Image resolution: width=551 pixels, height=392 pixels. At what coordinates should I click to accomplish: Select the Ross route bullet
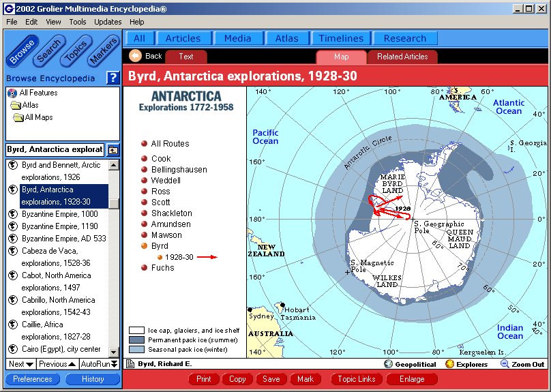[144, 191]
